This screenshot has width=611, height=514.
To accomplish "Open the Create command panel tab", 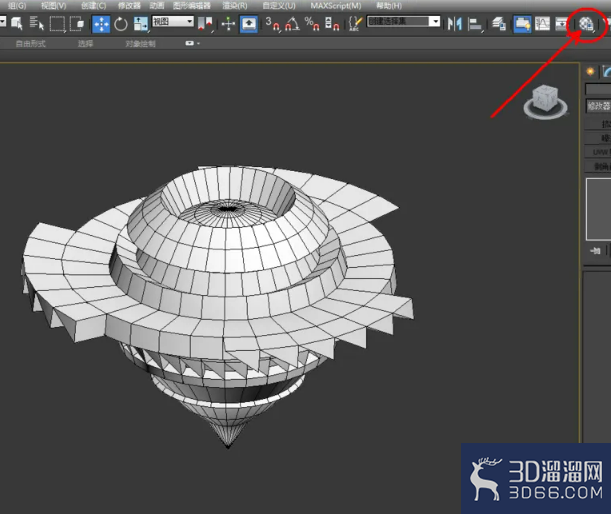I will coord(590,71).
